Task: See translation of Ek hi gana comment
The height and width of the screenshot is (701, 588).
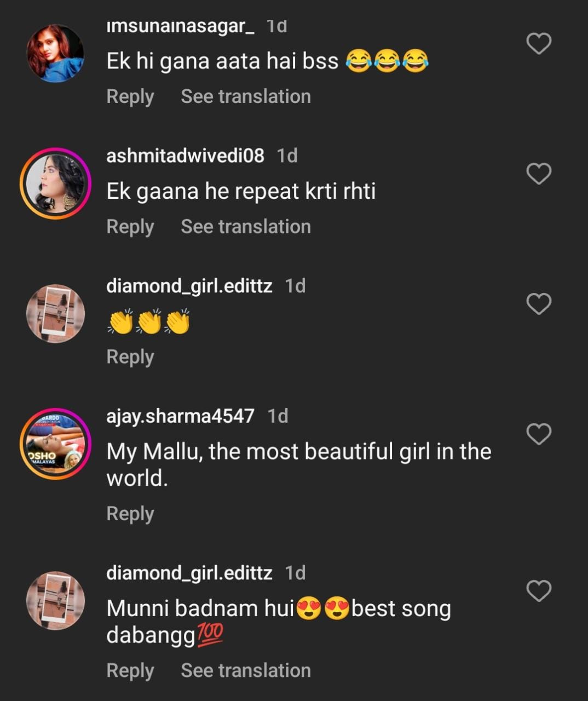Action: pos(246,96)
